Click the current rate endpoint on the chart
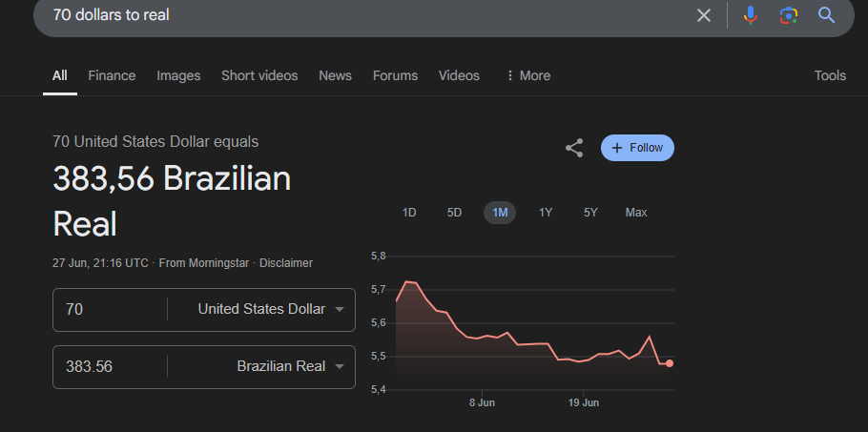The height and width of the screenshot is (432, 868). (x=670, y=363)
